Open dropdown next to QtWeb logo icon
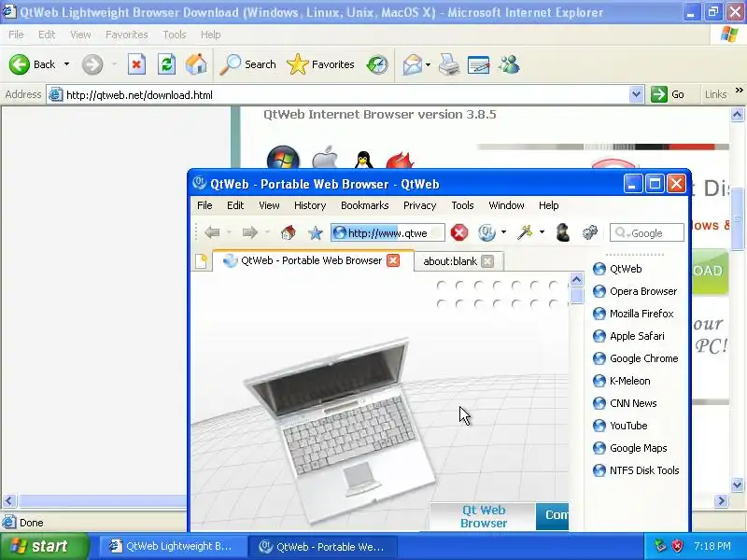Image resolution: width=747 pixels, height=560 pixels. [x=503, y=232]
